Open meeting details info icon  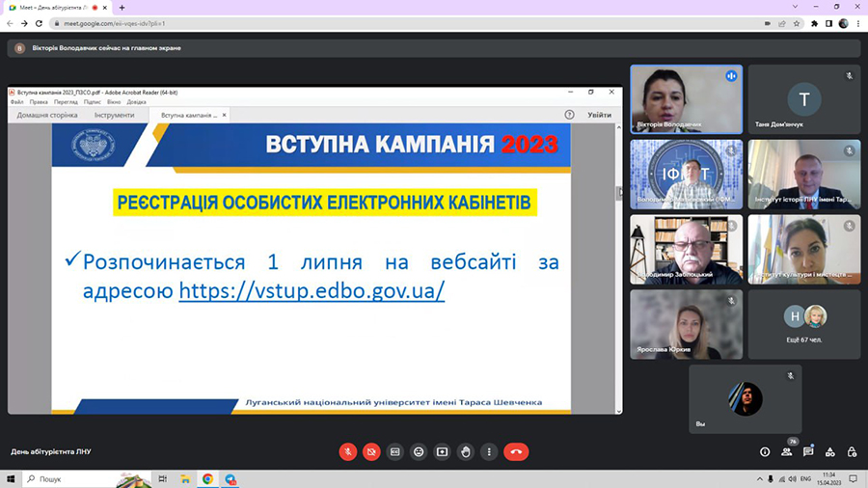point(765,452)
